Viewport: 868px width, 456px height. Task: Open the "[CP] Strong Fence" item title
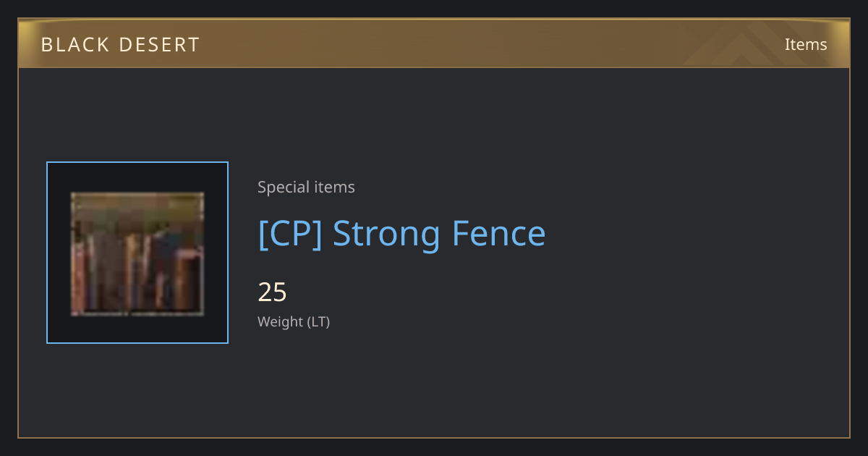click(401, 234)
